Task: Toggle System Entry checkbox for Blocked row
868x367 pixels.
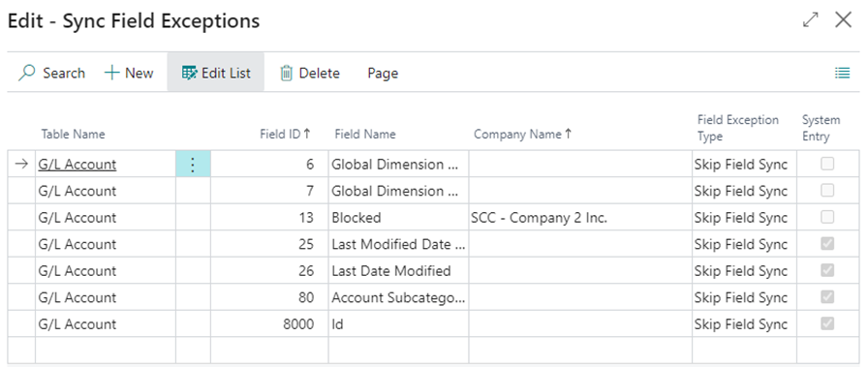Action: click(827, 217)
